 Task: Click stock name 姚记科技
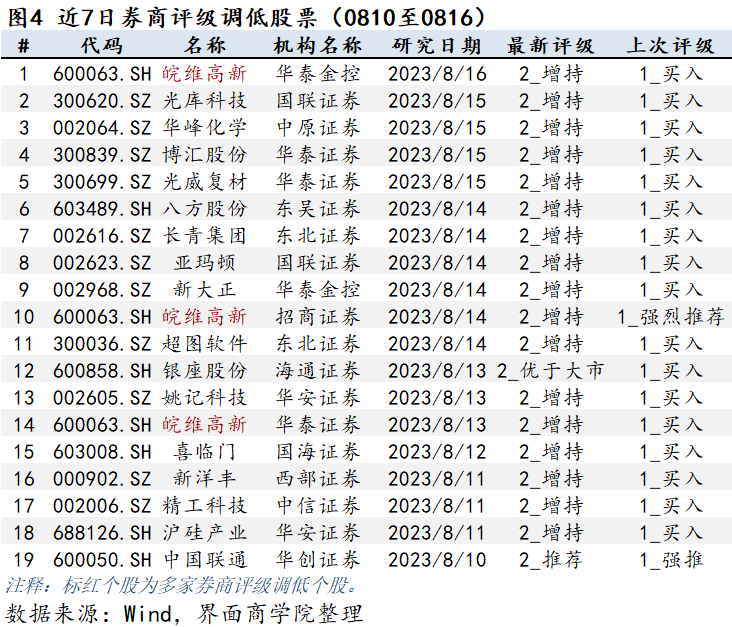[204, 398]
